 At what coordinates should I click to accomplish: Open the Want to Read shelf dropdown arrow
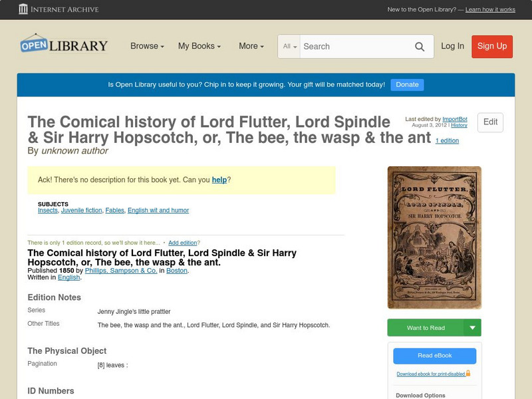pos(471,327)
